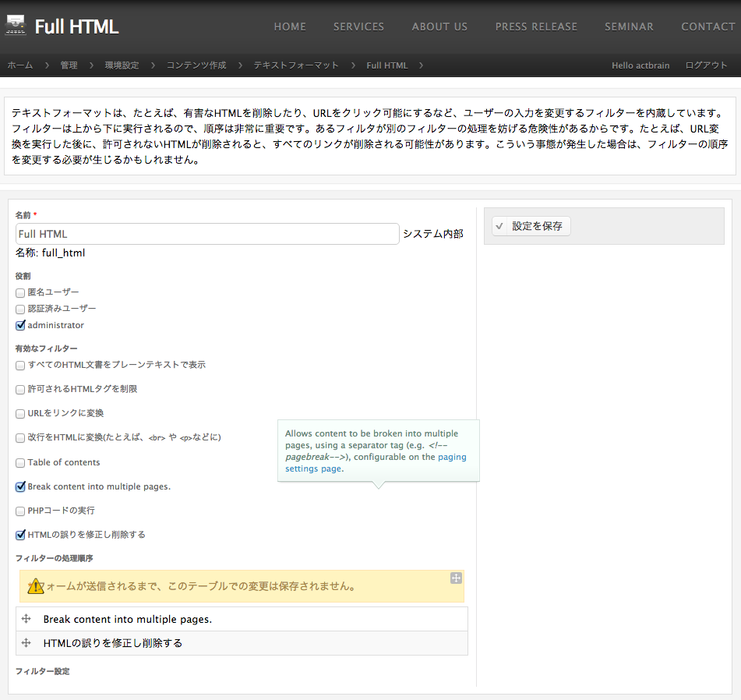Viewport: 741px width, 700px height.
Task: Click the drag handle beside HTMLの誤りを修正し削除する
Action: coord(26,642)
